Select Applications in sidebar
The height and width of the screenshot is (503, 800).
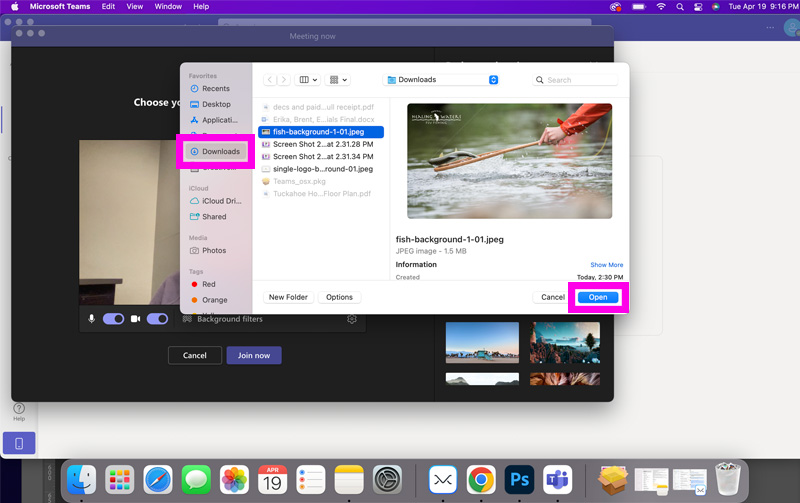pos(216,120)
